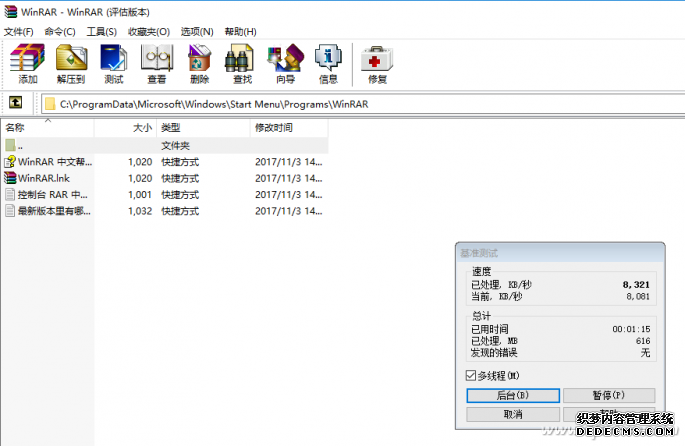Click the WinRAR 中文帮... help file icon
The height and width of the screenshot is (446, 685).
point(10,162)
